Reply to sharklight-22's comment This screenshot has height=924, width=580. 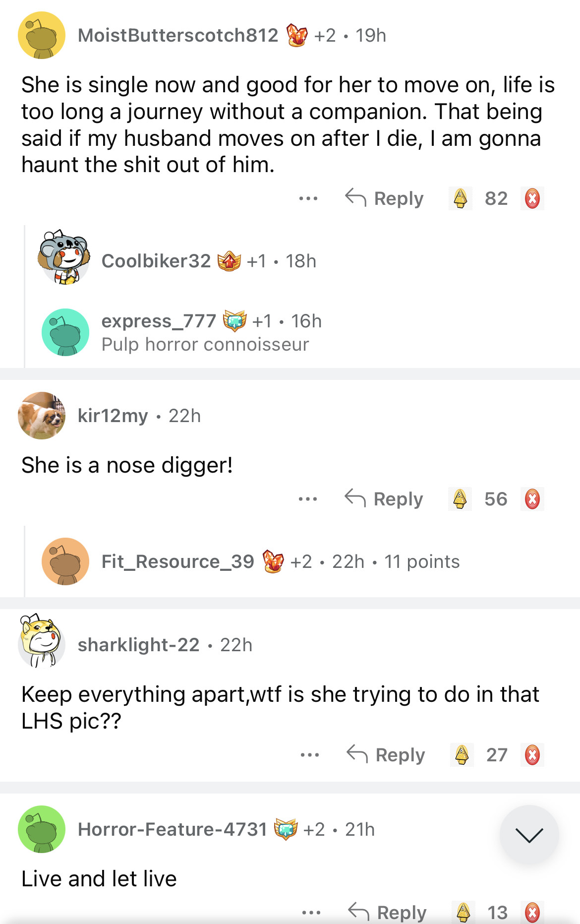[x=386, y=755]
